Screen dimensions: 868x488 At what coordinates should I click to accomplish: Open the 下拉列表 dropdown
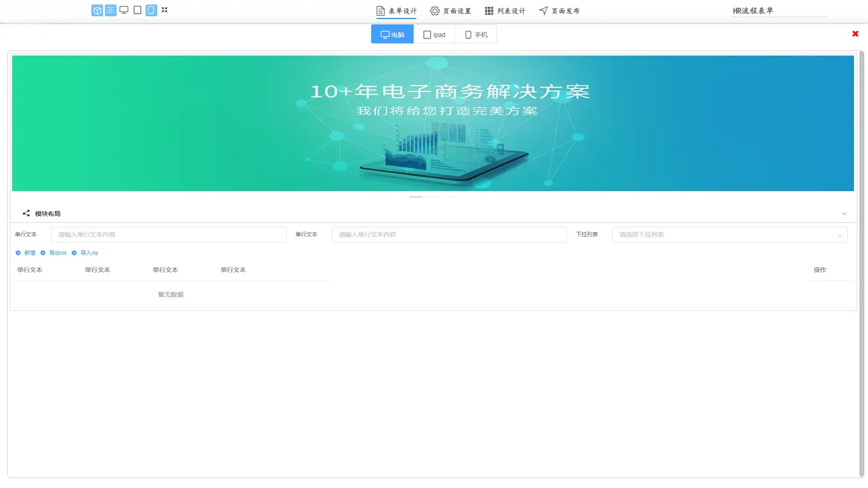click(729, 235)
